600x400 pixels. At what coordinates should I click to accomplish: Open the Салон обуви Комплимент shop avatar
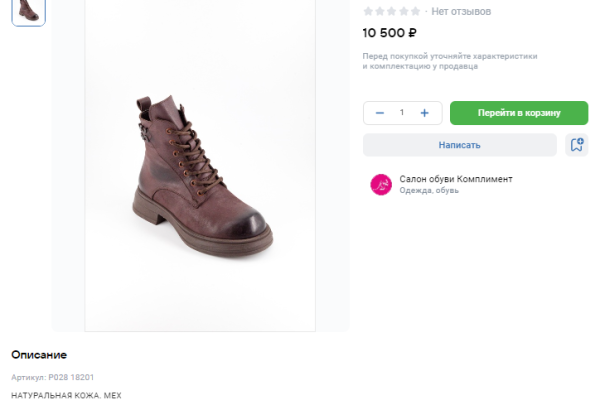click(x=381, y=184)
